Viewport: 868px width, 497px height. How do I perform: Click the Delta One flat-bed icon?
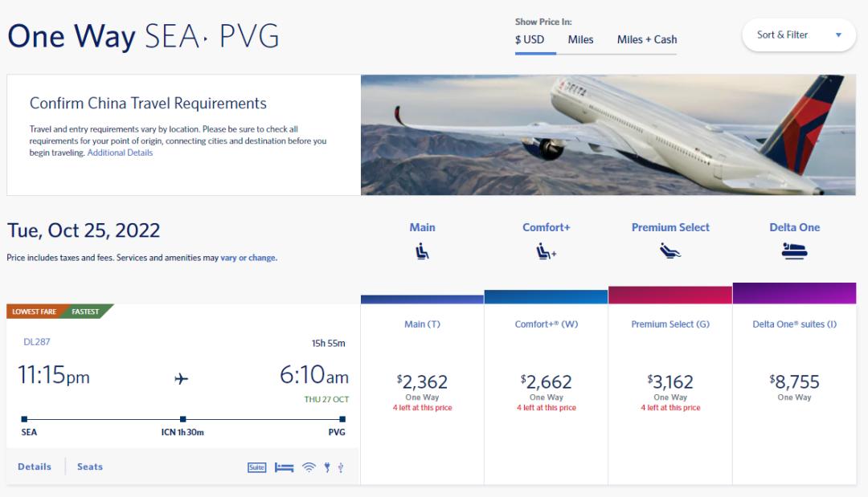pyautogui.click(x=794, y=251)
